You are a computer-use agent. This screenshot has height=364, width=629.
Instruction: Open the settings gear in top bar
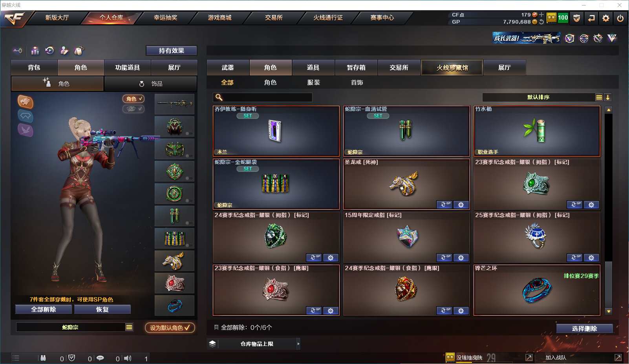pyautogui.click(x=606, y=18)
